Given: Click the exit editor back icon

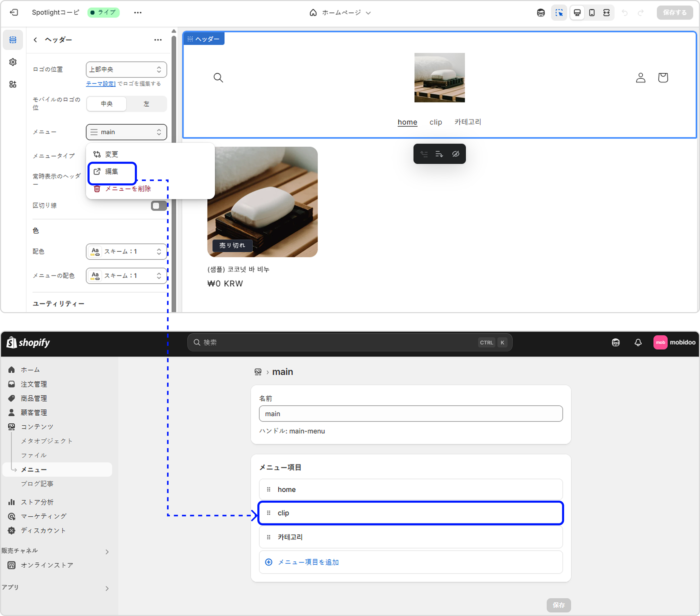Looking at the screenshot, I should point(14,12).
